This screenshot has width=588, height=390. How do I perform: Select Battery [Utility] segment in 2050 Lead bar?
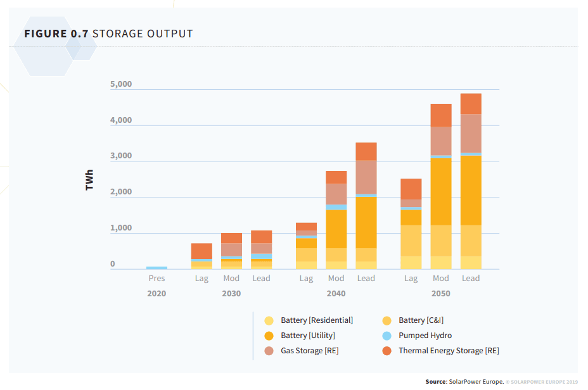pos(471,190)
